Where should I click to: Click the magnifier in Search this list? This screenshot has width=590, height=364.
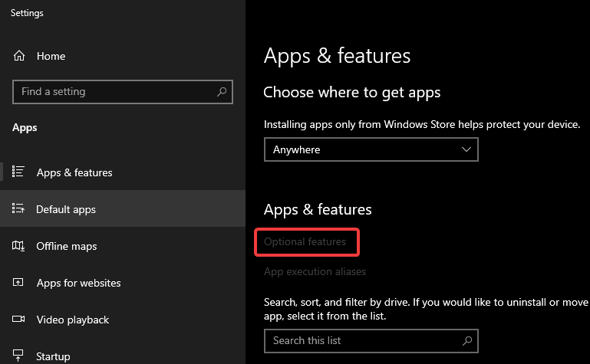466,340
